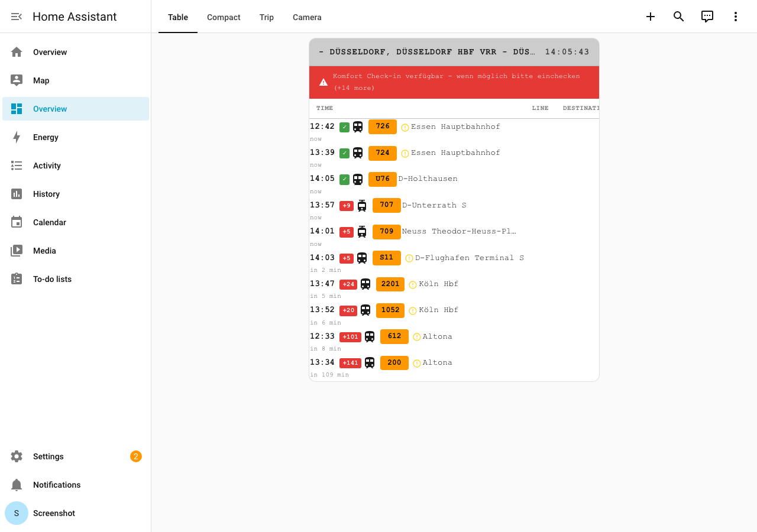Click the train icon on line 724 row
Image resolution: width=757 pixels, height=532 pixels.
point(358,153)
